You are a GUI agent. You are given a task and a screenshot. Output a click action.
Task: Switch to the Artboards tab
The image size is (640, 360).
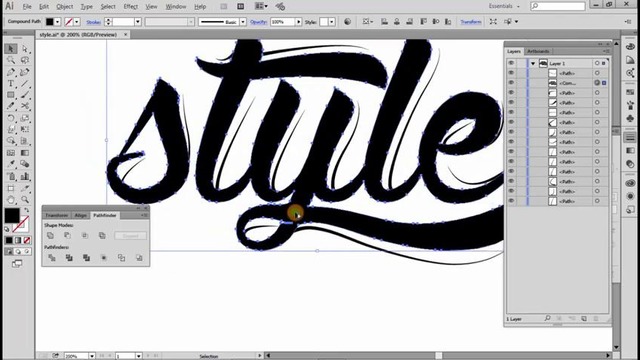click(538, 51)
